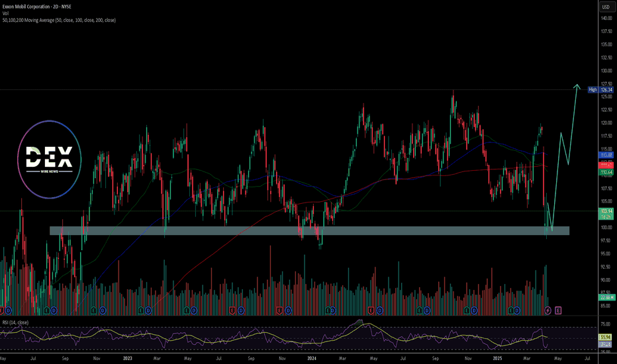Viewport: 617px width, 364px height.
Task: Open the earnings marker for February 2024
Action: (x=328, y=310)
